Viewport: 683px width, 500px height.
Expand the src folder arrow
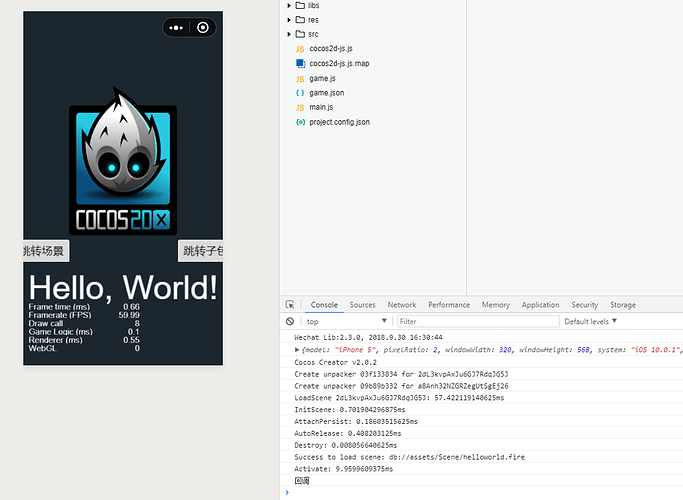289,34
